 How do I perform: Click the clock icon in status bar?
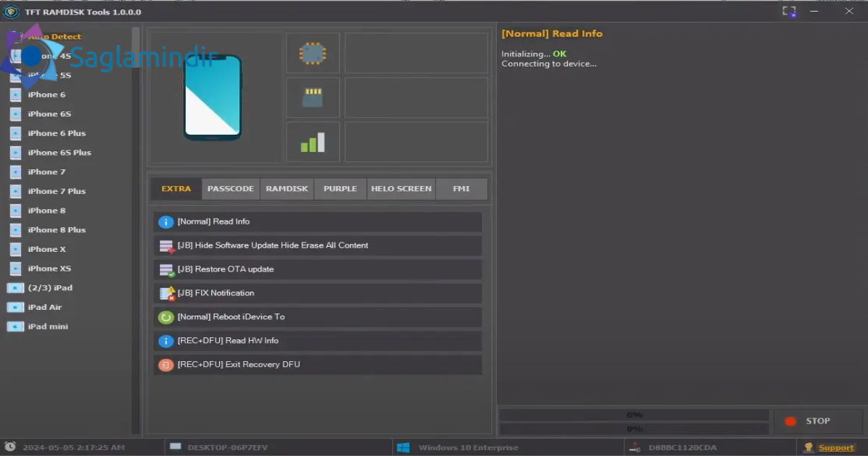pos(10,447)
